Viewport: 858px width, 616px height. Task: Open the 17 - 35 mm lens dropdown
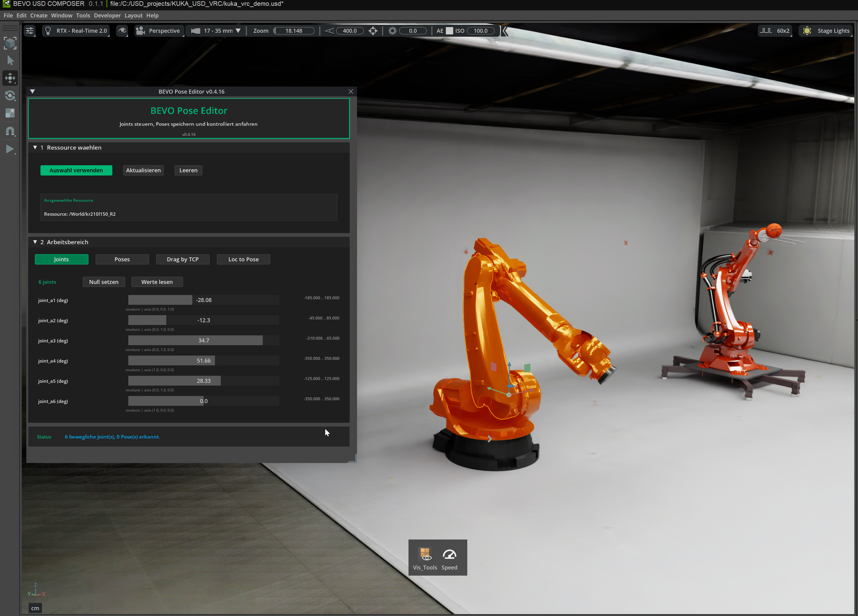tap(216, 31)
